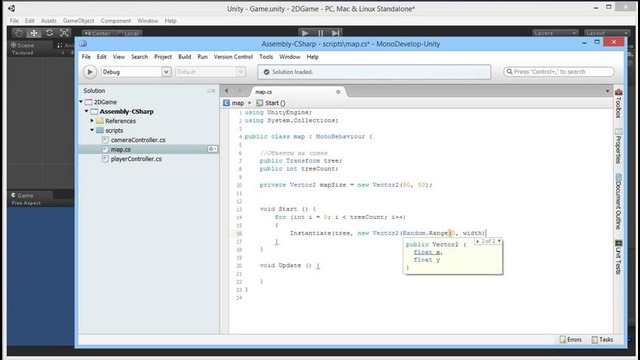Collapse the 2DGame solution node
This screenshot has width=640, height=360.
click(81, 102)
